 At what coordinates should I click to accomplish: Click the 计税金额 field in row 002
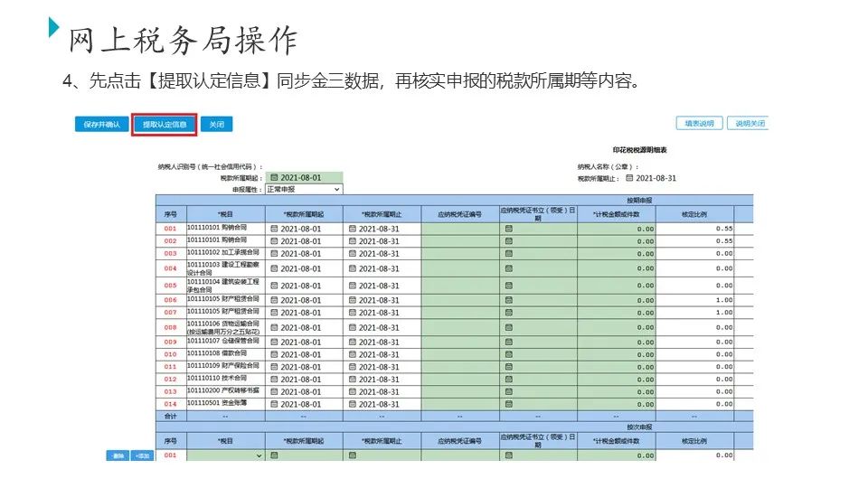tap(616, 241)
